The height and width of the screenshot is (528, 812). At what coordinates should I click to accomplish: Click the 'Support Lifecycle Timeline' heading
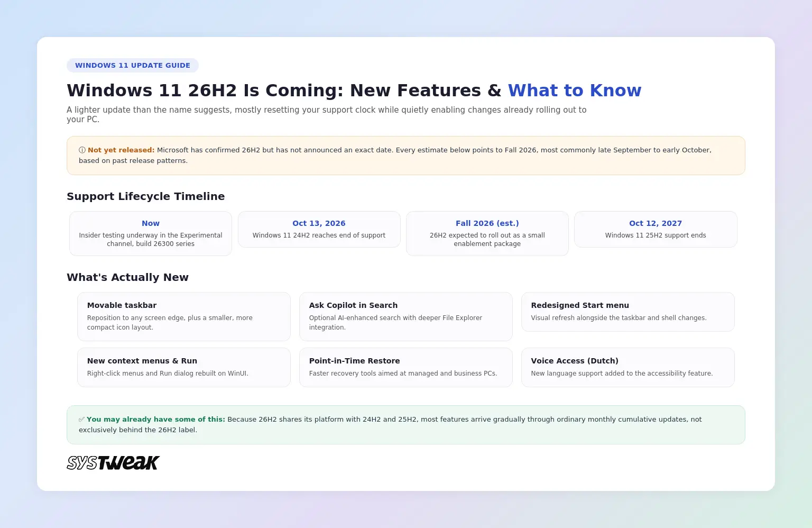click(146, 196)
